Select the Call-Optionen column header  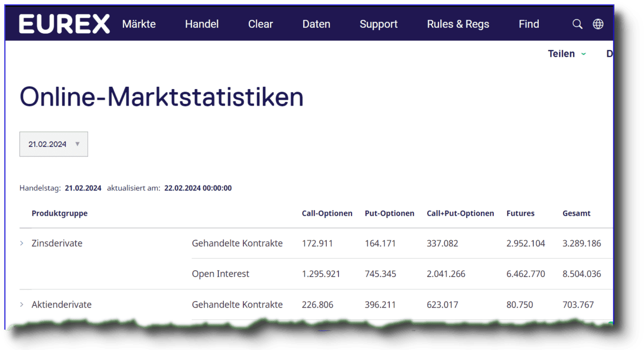[327, 213]
